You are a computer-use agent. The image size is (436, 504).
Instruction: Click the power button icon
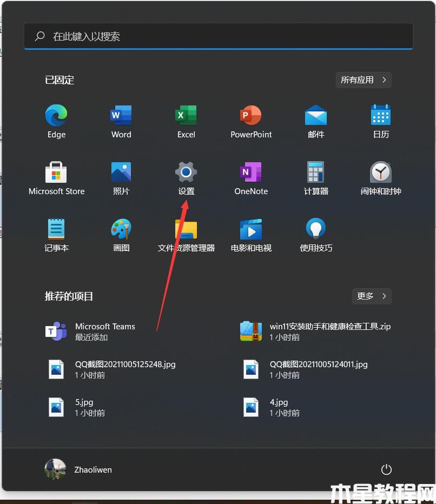tap(386, 469)
